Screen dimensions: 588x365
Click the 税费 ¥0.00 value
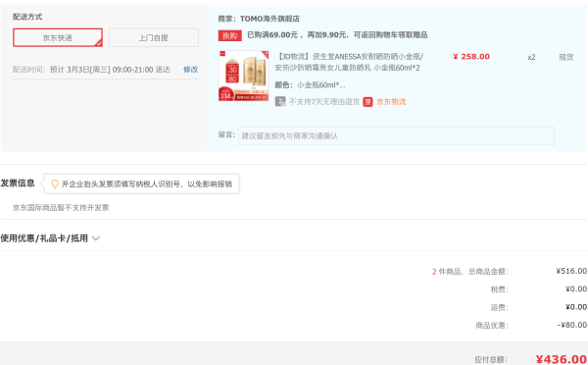click(576, 288)
